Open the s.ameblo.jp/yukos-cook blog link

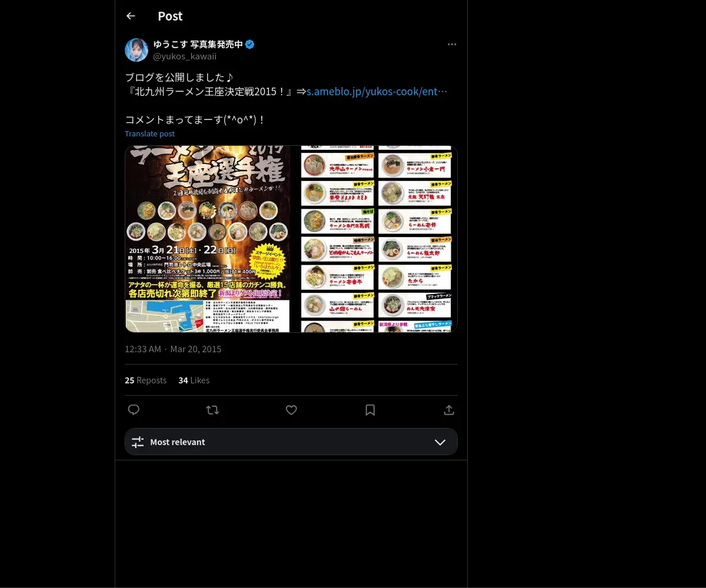pos(377,92)
